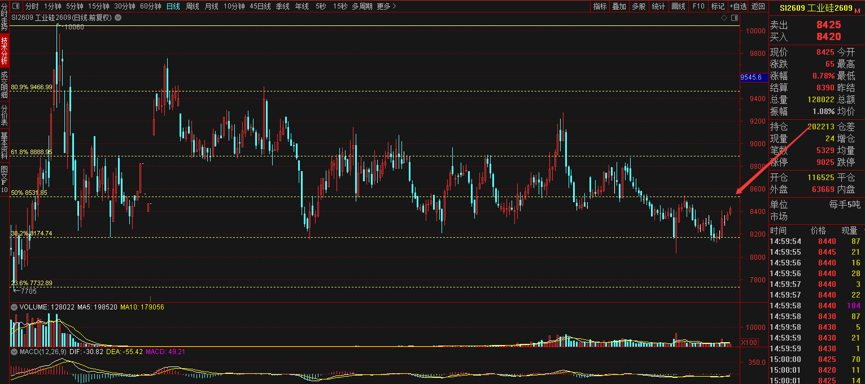
Task: Click the 多股 multi-stock button
Action: pos(638,7)
